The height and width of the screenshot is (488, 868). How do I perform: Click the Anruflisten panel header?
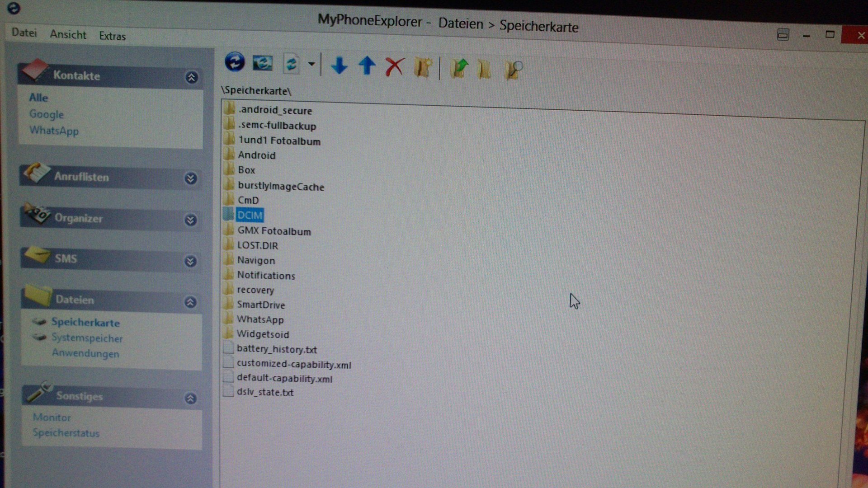(x=111, y=177)
